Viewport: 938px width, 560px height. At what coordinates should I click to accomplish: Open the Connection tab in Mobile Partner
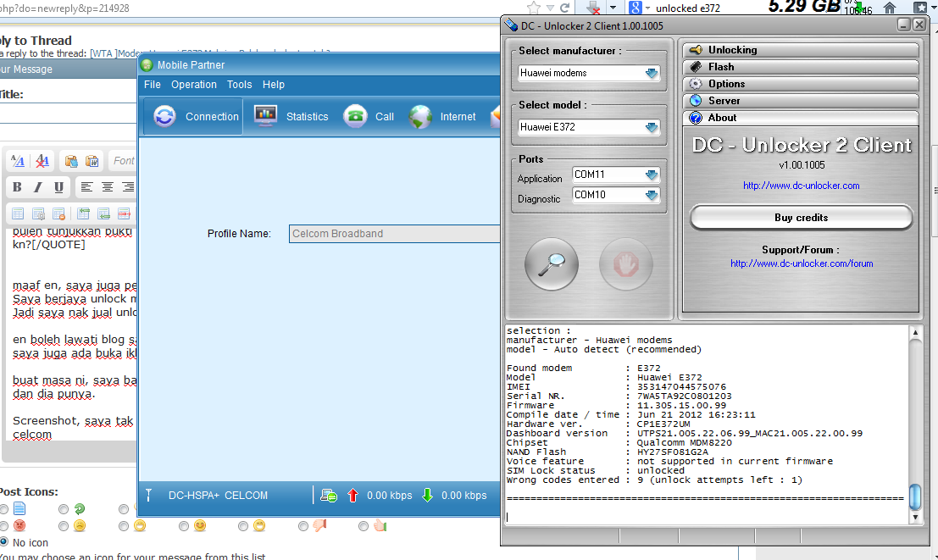pos(193,117)
